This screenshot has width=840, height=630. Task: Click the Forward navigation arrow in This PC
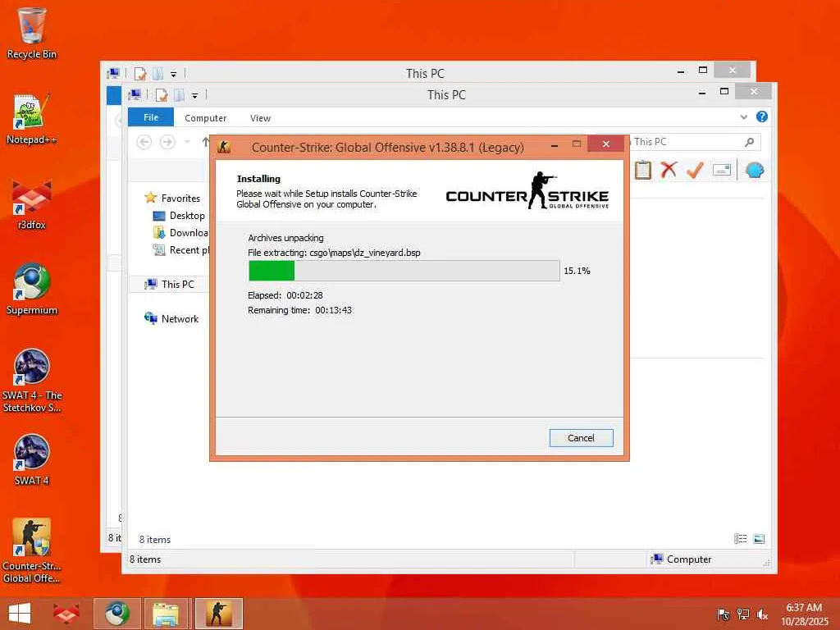167,142
